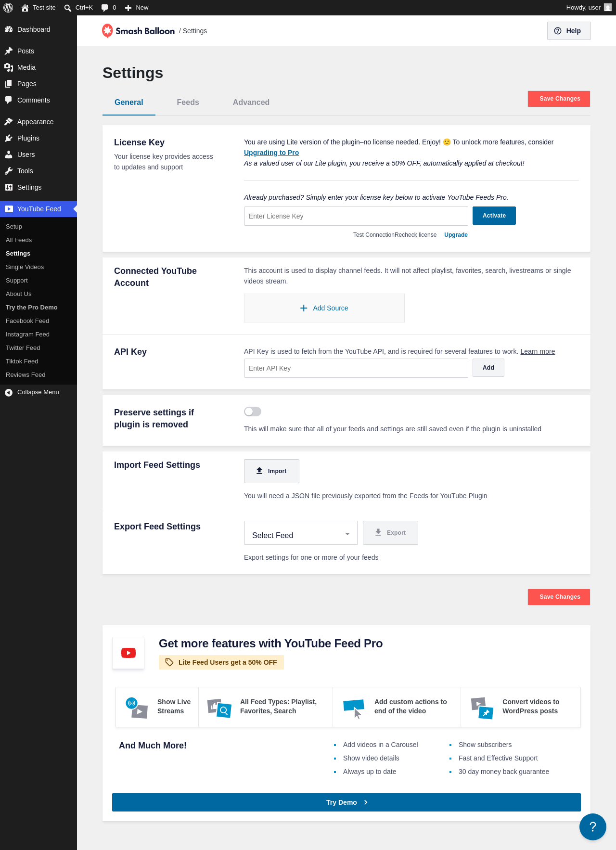Click the Users person icon
Image resolution: width=616 pixels, height=850 pixels.
click(x=9, y=155)
